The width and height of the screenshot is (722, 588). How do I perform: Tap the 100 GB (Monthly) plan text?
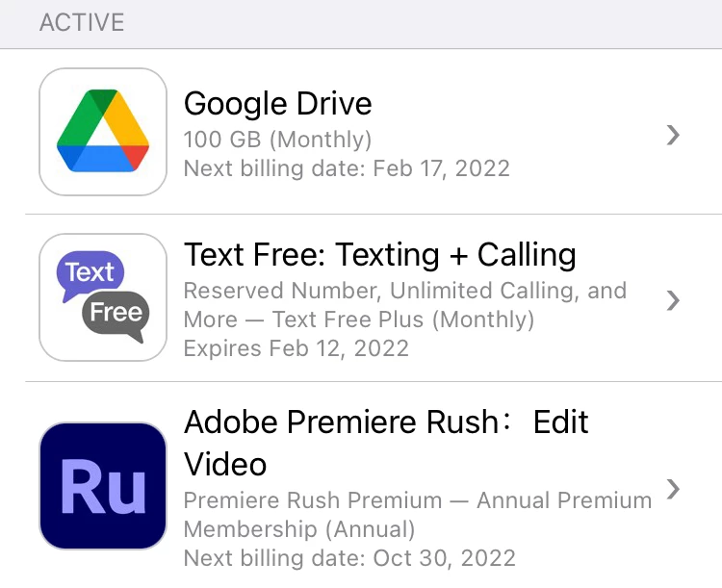pos(277,139)
